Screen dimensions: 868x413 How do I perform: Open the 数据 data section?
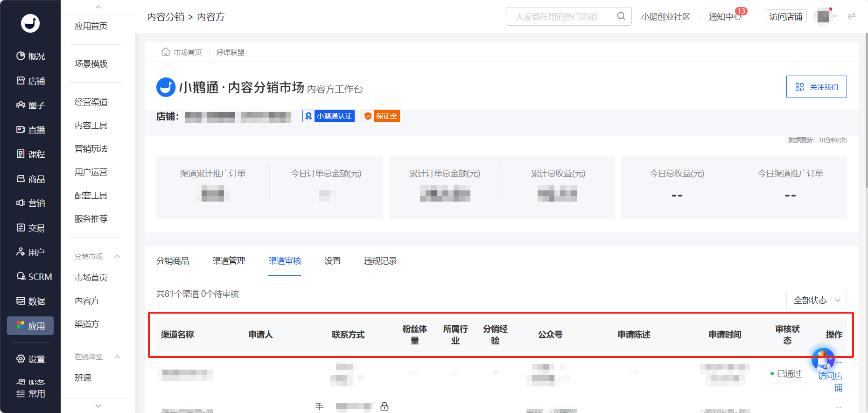pos(30,301)
